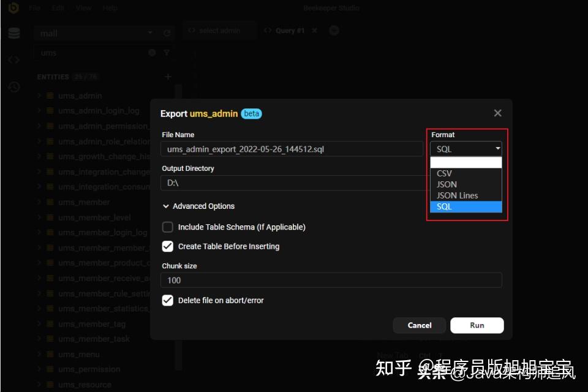Click the Output Directory field
Viewport: 588px width, 392px height.
(295, 183)
